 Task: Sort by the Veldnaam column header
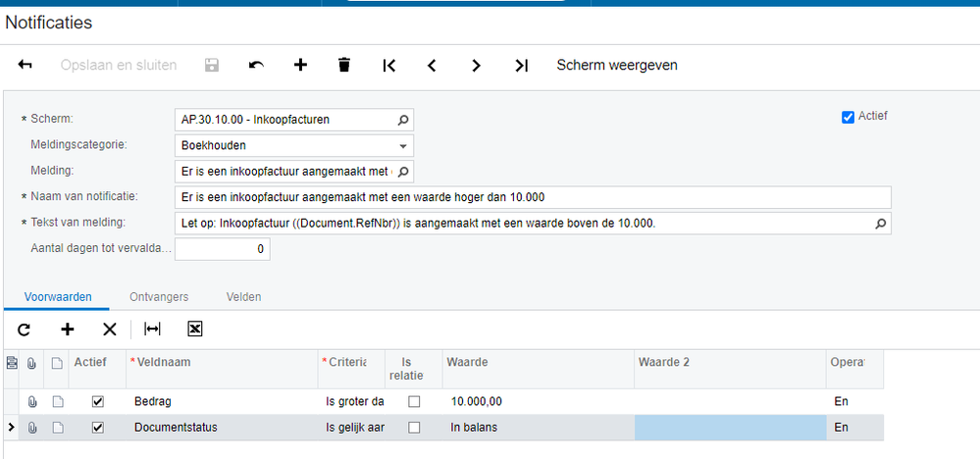(222, 369)
